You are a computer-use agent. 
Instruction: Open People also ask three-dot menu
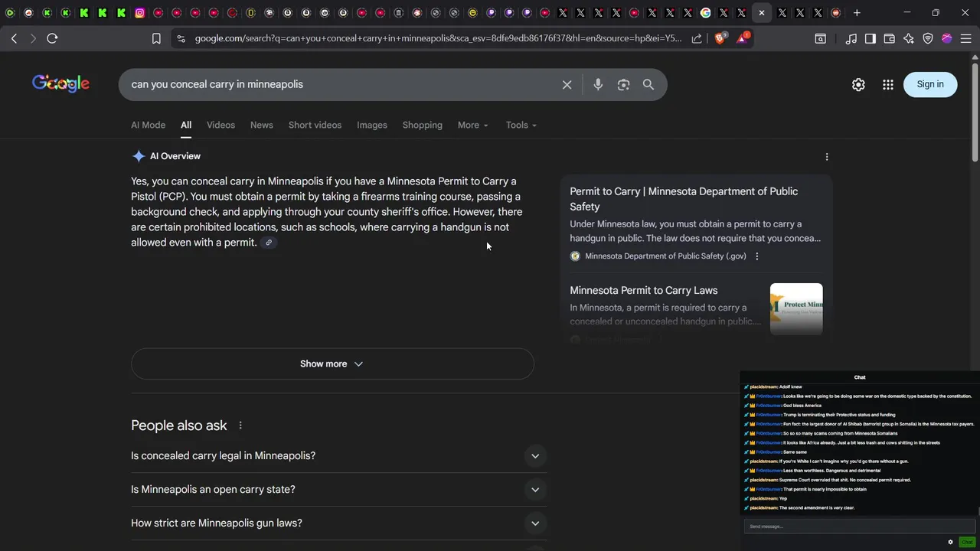coord(240,425)
